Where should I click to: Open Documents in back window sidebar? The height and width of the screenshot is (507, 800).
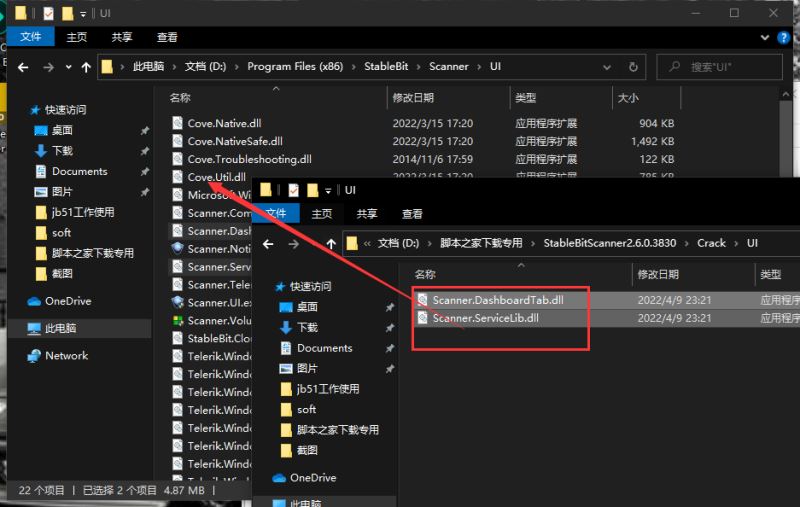[80, 171]
